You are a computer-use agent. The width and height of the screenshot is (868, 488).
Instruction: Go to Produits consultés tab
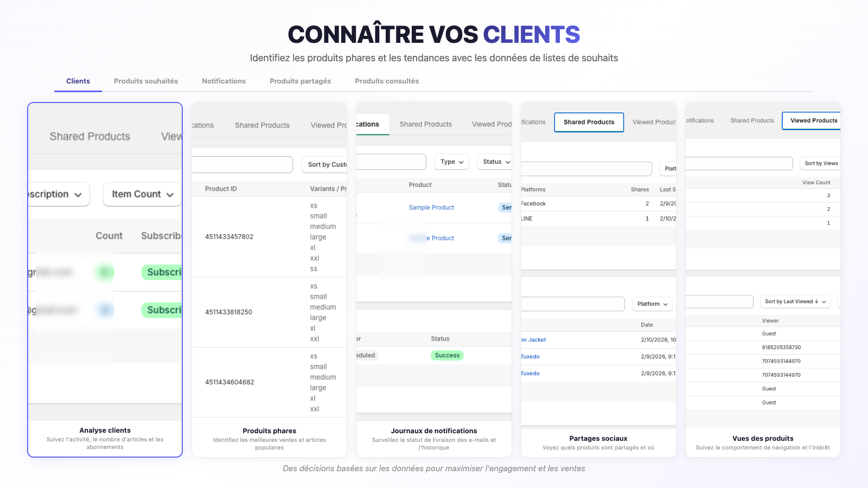(x=387, y=81)
